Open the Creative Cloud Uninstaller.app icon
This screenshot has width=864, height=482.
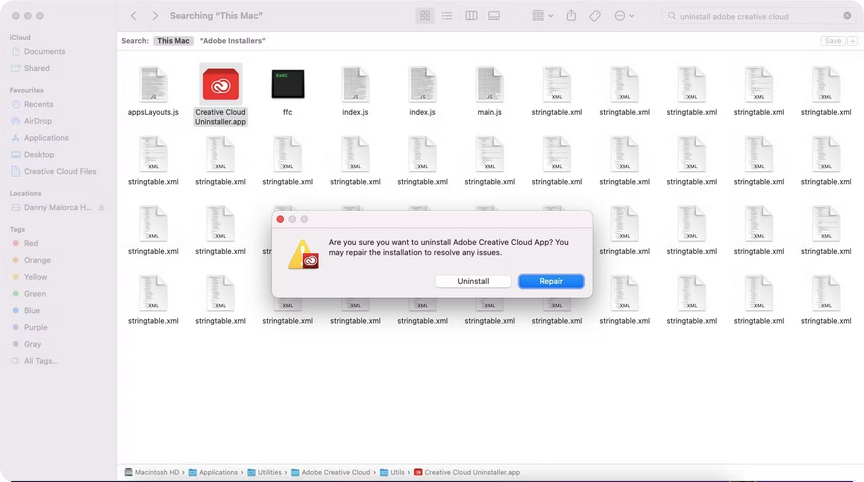coord(220,85)
